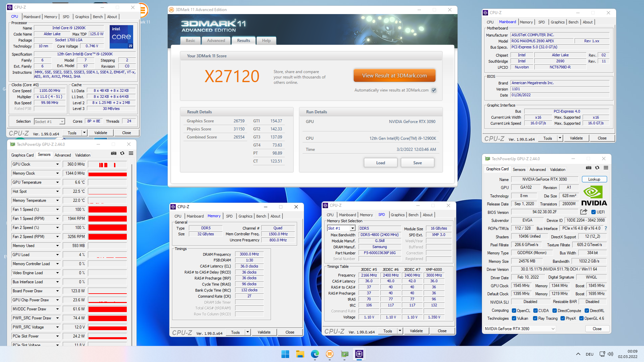Click the CPU-Z title icon of Memory window
644x362 pixels.
(x=173, y=207)
